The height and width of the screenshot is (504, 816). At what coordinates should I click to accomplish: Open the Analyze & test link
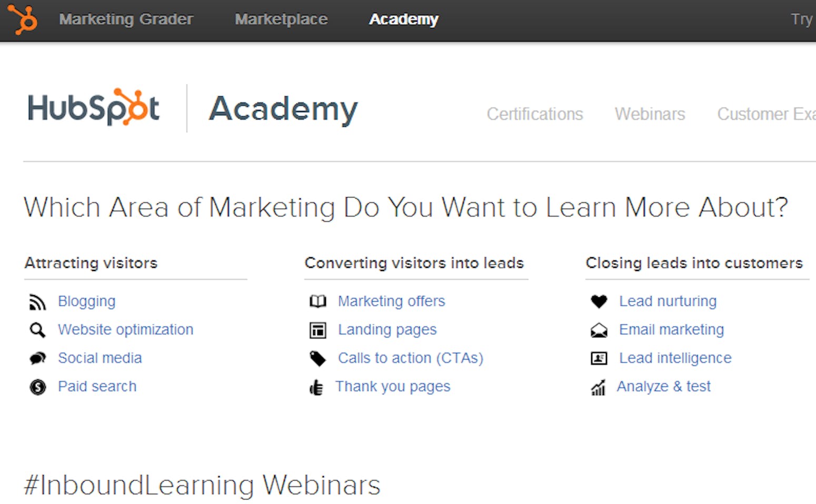(664, 387)
